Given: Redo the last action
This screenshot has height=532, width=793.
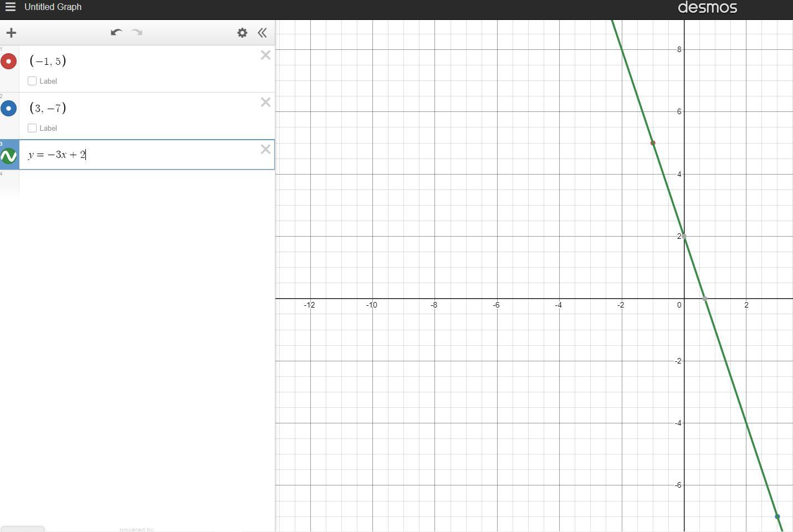Looking at the screenshot, I should 137,32.
